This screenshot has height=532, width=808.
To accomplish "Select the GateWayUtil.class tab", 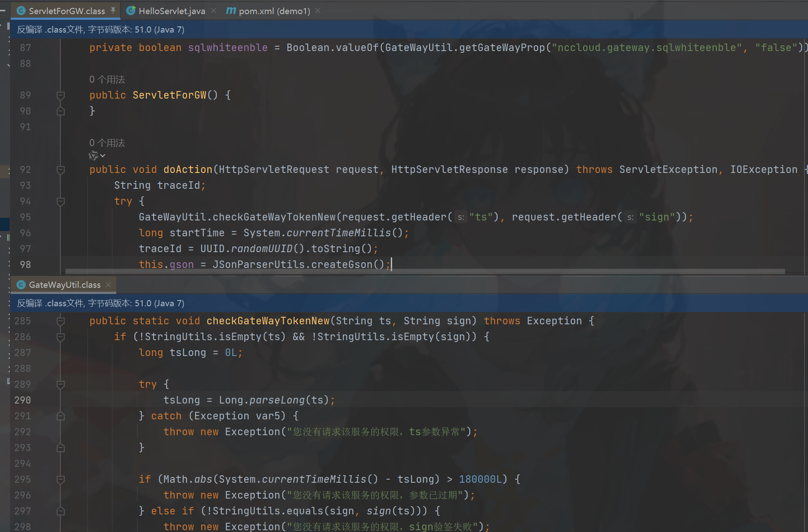I will tap(64, 285).
